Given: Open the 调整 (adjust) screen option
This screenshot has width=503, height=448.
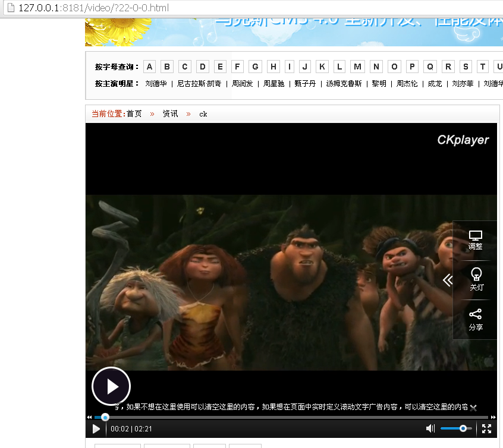Looking at the screenshot, I should (476, 240).
